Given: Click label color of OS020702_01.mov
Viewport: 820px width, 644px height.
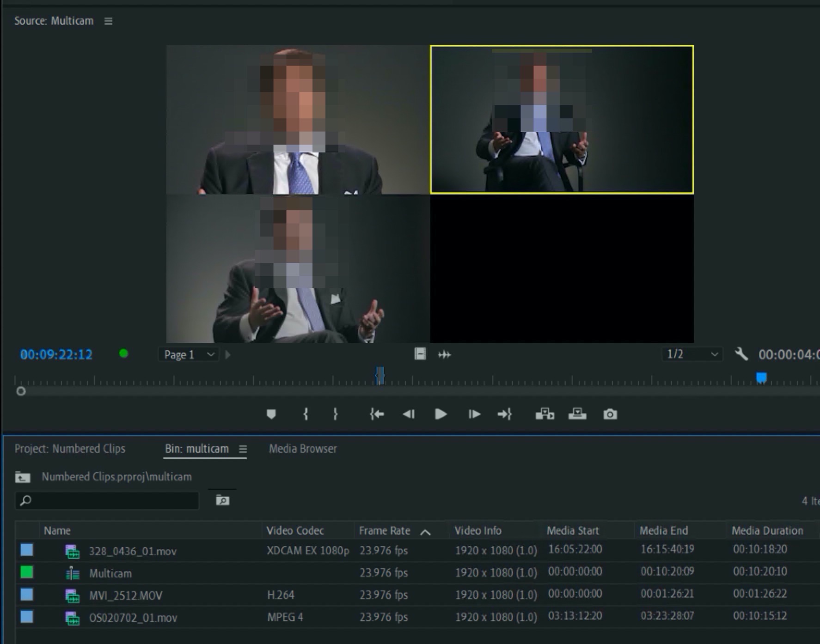Looking at the screenshot, I should [27, 616].
